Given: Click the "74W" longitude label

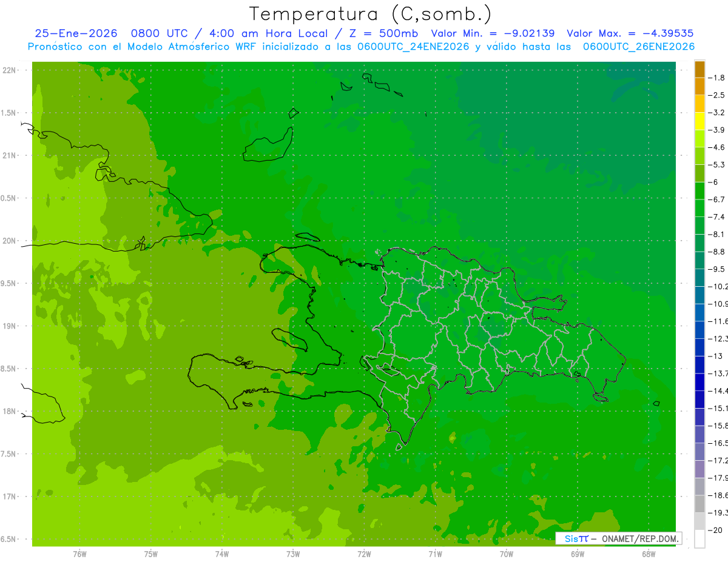Looking at the screenshot, I should (222, 554).
